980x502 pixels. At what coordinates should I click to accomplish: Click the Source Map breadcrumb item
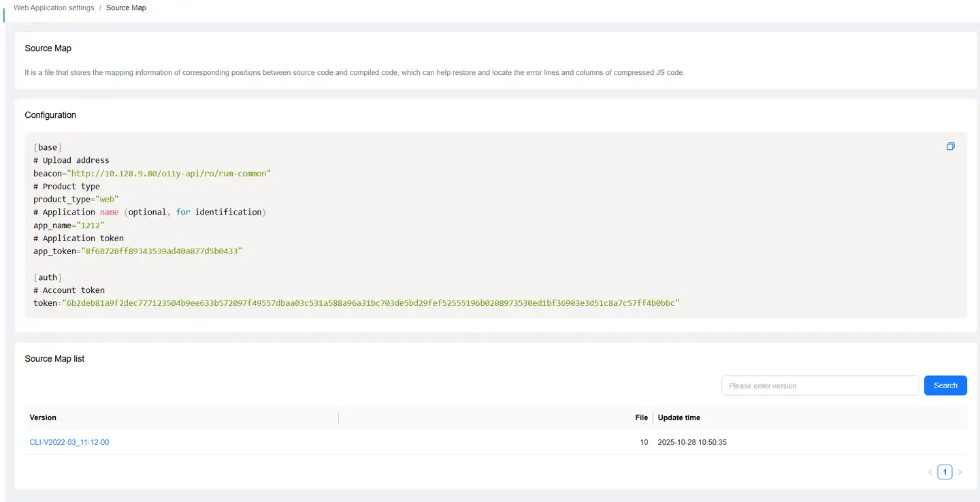(x=126, y=8)
